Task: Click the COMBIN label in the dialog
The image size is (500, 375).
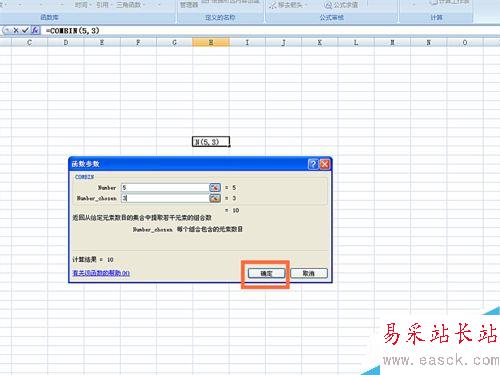Action: pos(84,177)
